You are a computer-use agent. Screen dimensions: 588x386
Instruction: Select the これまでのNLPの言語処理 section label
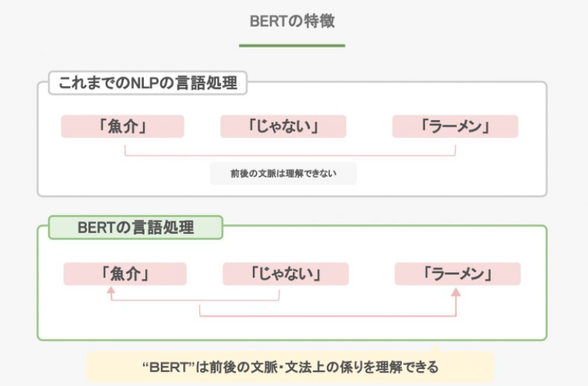(148, 83)
